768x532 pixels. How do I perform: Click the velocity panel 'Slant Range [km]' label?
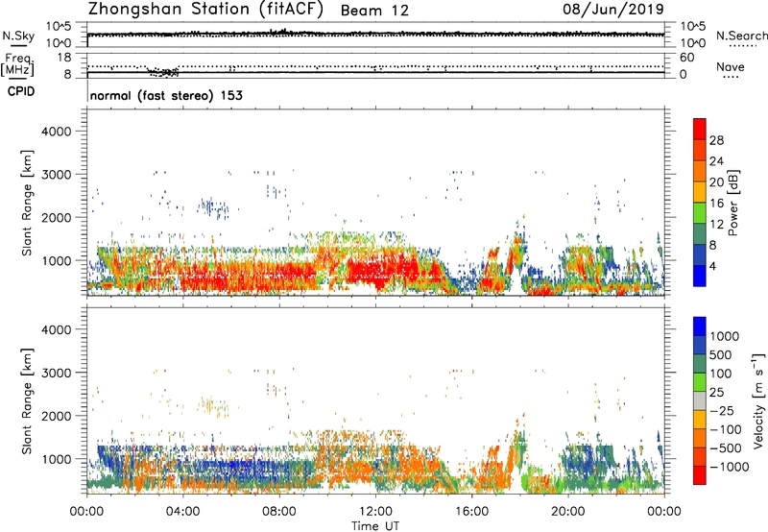click(27, 400)
